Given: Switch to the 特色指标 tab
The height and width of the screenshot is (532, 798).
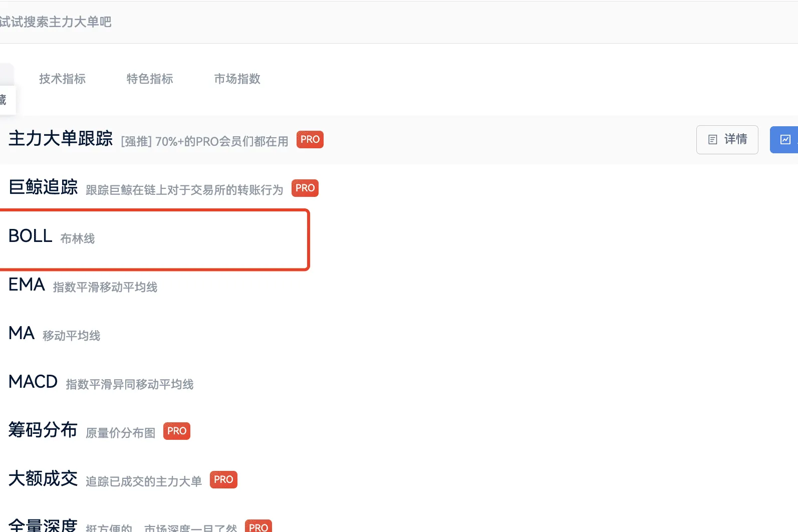Looking at the screenshot, I should [150, 79].
